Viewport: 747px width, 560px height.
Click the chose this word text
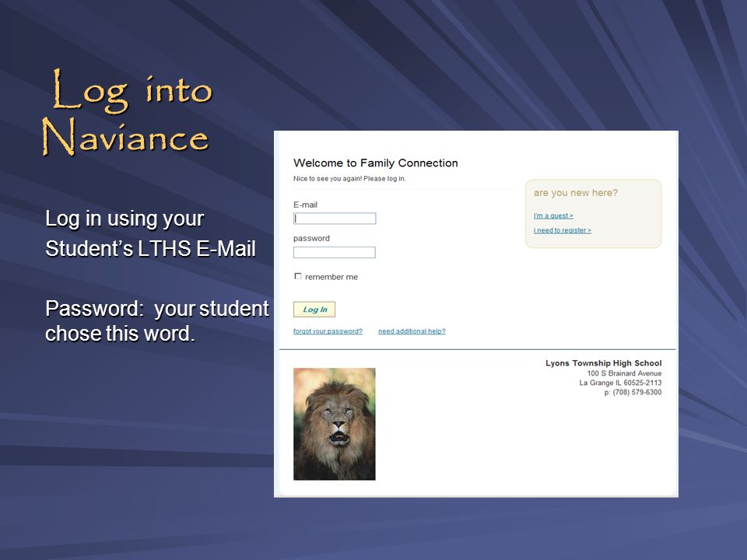coord(120,334)
